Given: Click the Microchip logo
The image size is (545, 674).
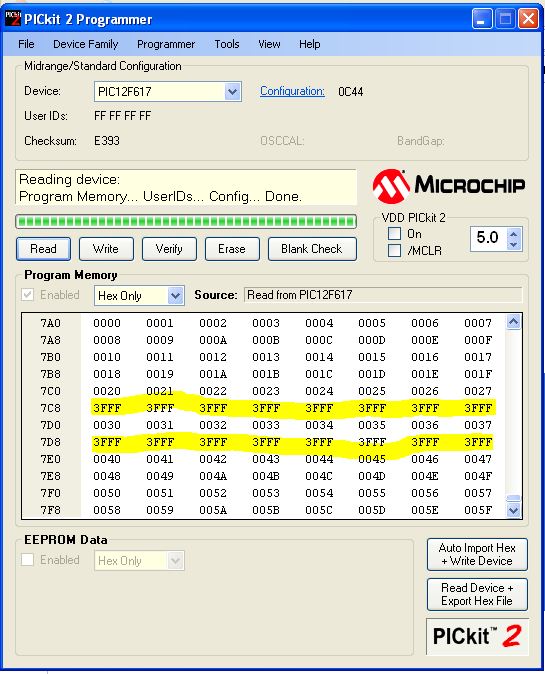Looking at the screenshot, I should coord(449,186).
